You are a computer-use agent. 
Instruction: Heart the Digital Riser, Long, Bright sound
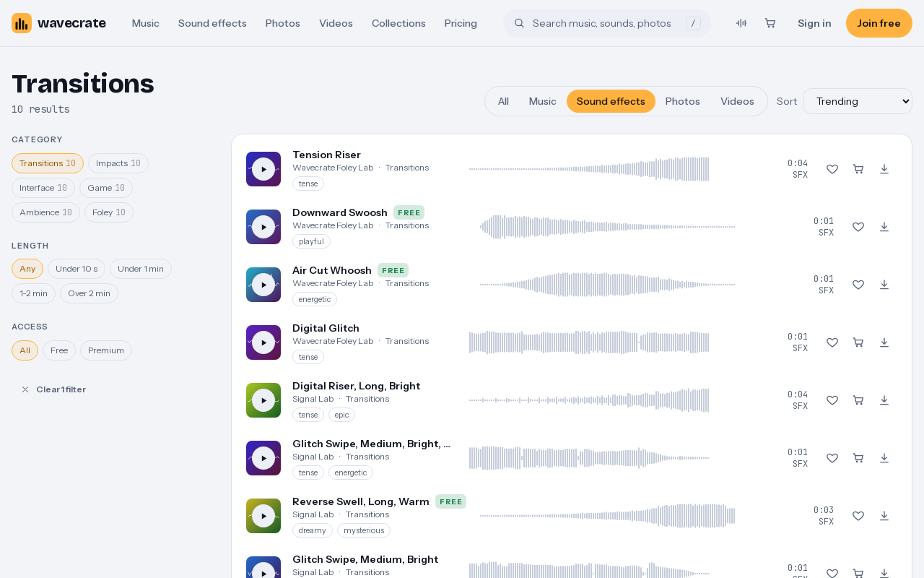point(832,400)
